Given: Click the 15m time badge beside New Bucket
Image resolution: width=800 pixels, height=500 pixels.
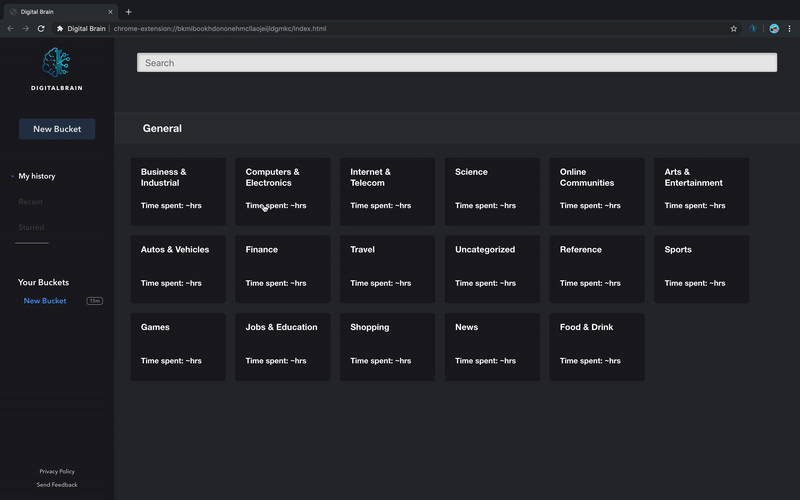Looking at the screenshot, I should coord(94,301).
